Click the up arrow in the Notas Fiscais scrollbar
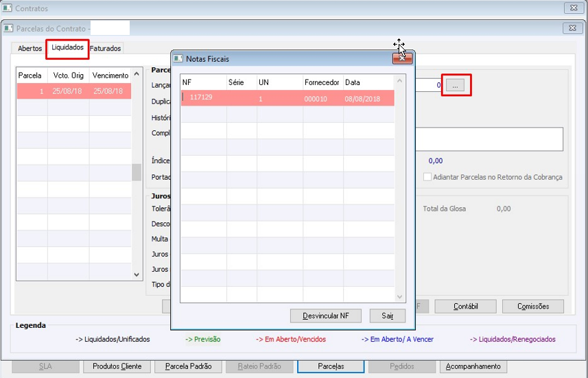588x378 pixels. point(400,81)
